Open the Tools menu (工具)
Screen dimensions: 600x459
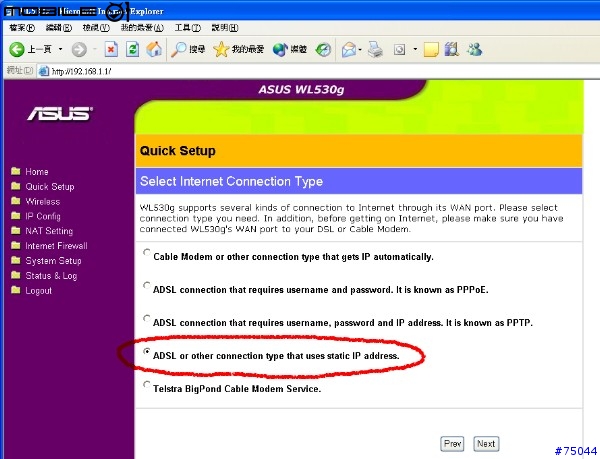tap(188, 28)
